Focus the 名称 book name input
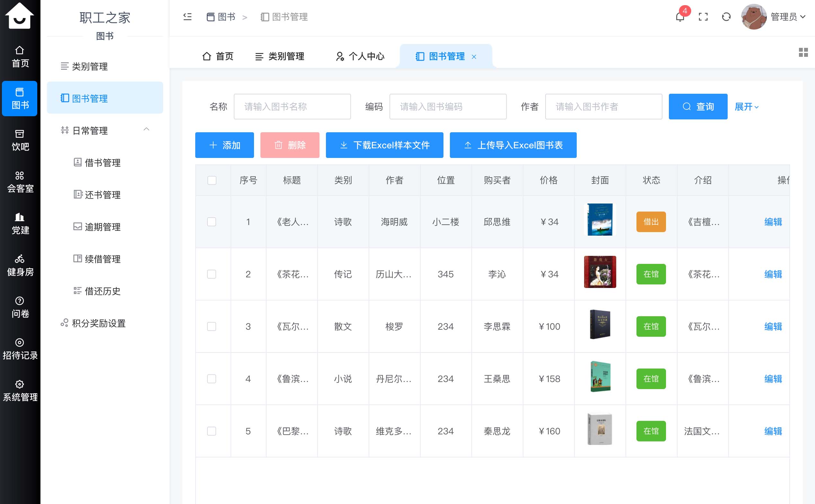This screenshot has height=504, width=815. pos(292,107)
